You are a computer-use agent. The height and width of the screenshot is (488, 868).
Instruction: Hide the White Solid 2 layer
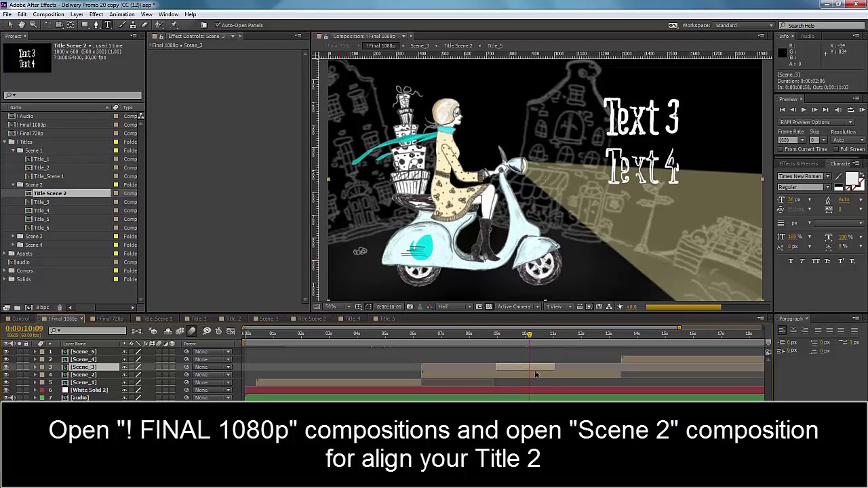6,390
